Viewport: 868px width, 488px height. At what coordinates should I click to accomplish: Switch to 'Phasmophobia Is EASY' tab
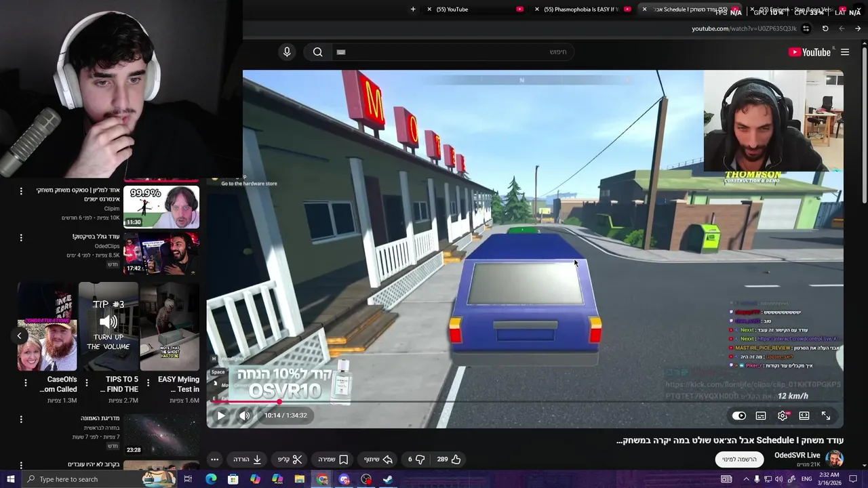[x=582, y=9]
